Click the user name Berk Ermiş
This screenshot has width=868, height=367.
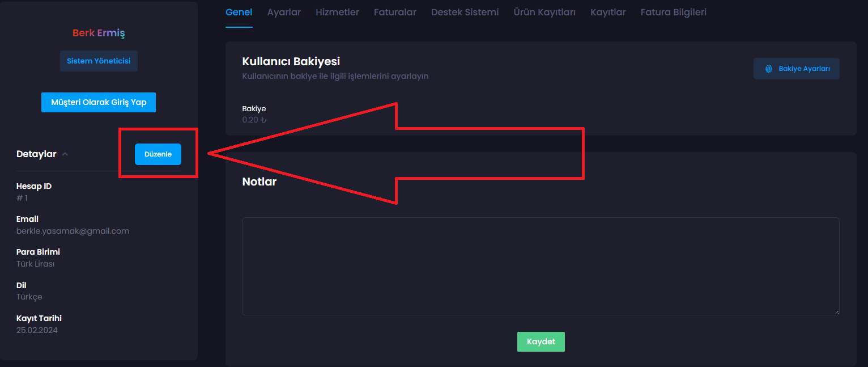pos(99,33)
